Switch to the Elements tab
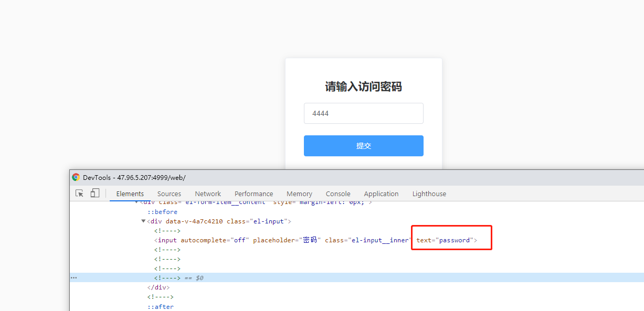Image resolution: width=644 pixels, height=311 pixels. tap(130, 194)
